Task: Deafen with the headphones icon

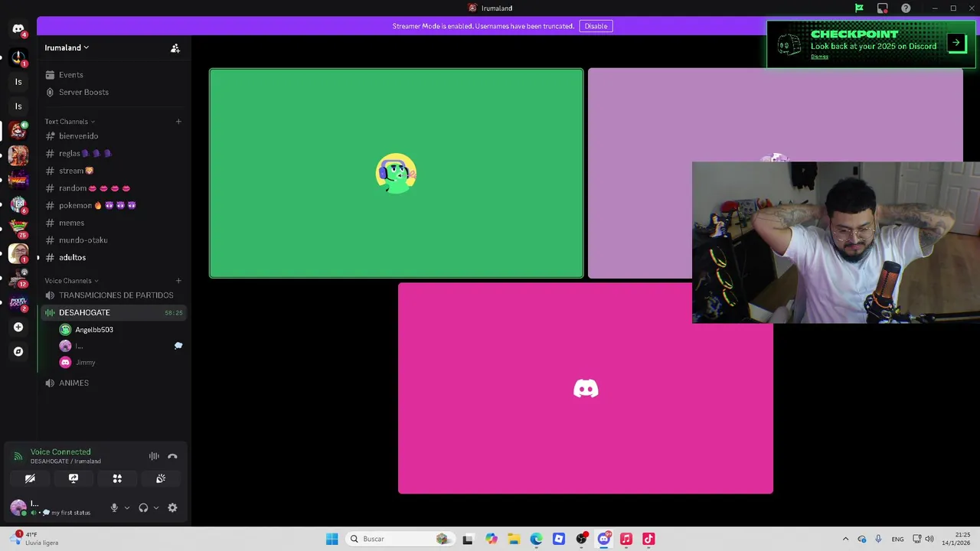Action: [143, 507]
